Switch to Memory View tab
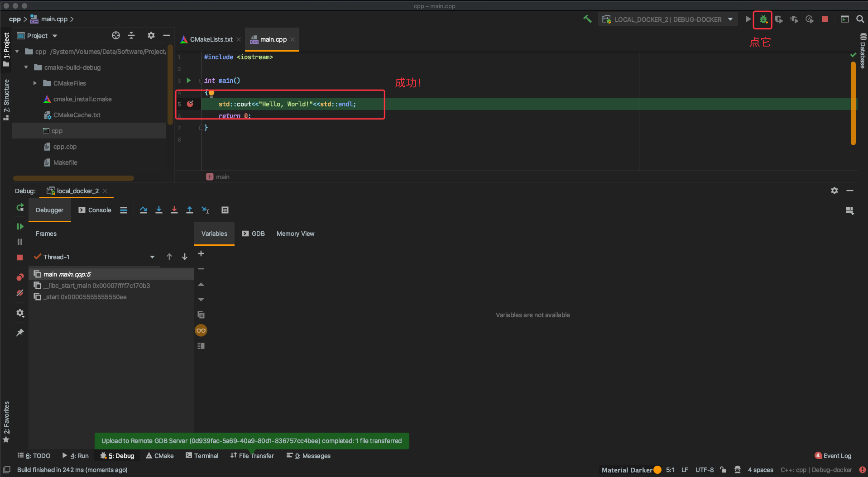This screenshot has height=477, width=868. pos(295,234)
